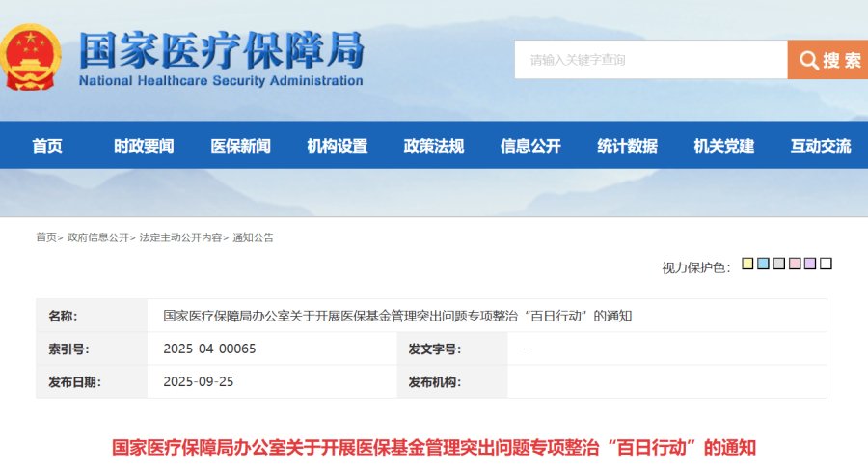The width and height of the screenshot is (868, 475).
Task: Open the 互动交流 section
Action: click(x=820, y=146)
